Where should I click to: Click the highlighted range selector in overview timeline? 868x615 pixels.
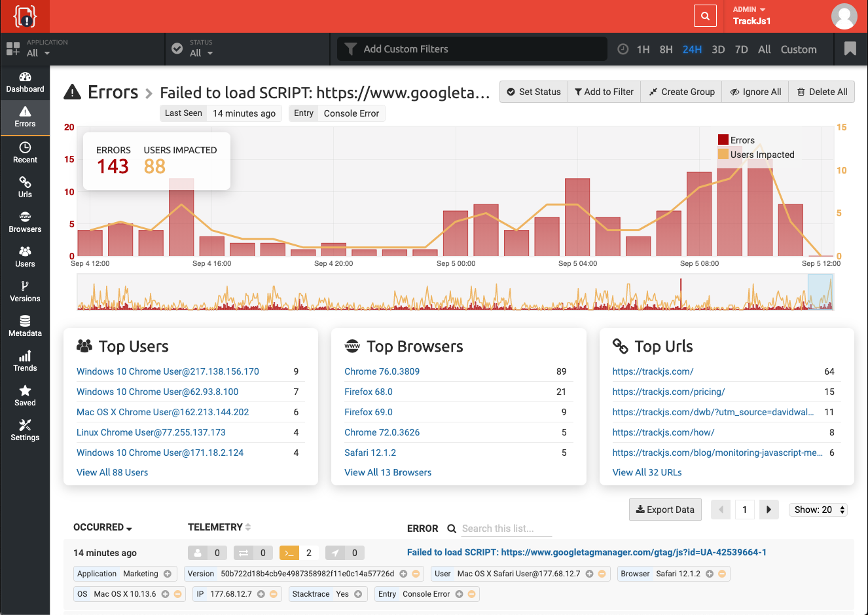(x=820, y=292)
